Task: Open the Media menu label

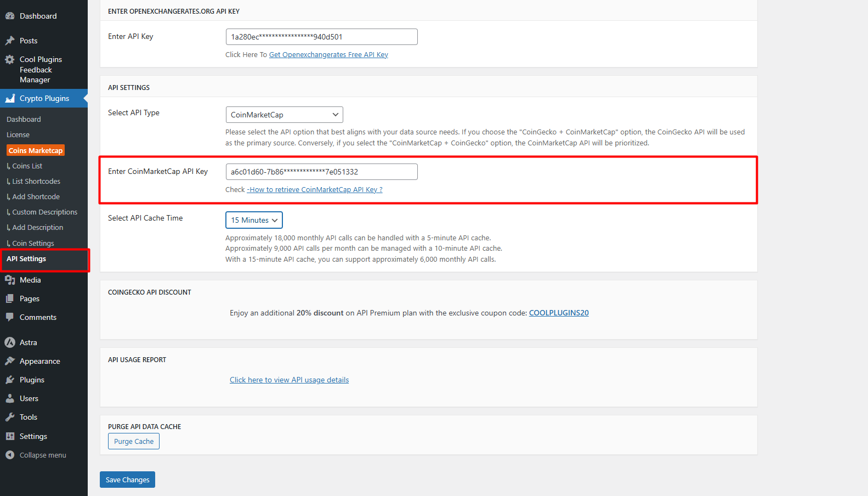Action: pos(30,280)
